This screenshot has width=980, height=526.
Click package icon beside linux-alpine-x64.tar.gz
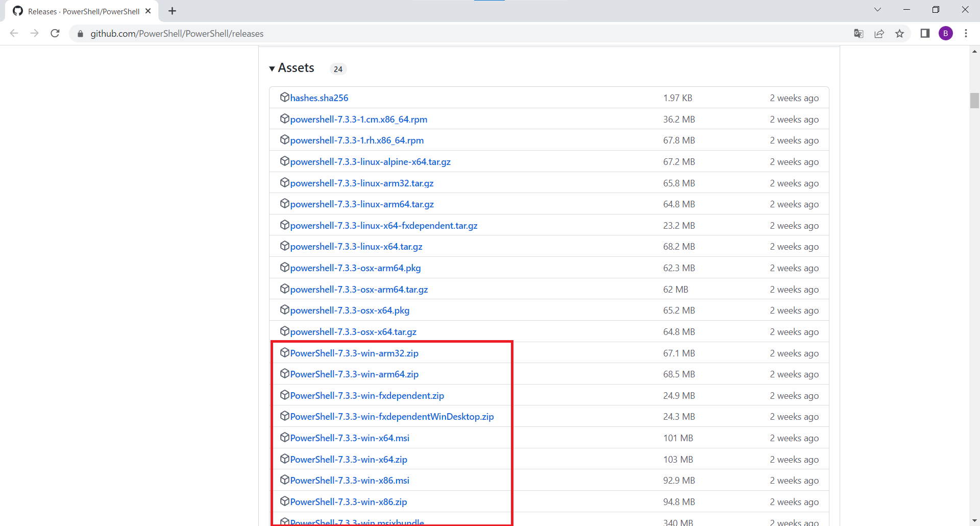point(285,161)
